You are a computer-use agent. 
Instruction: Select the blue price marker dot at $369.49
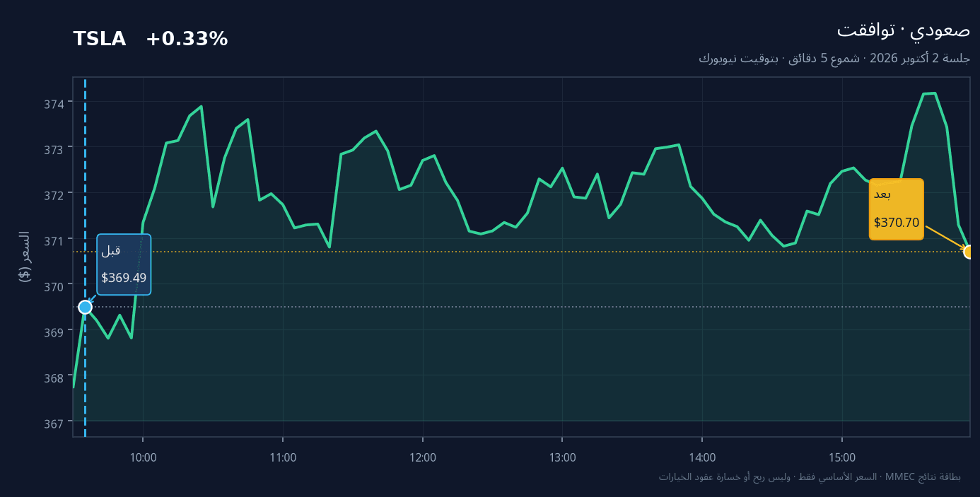85,307
